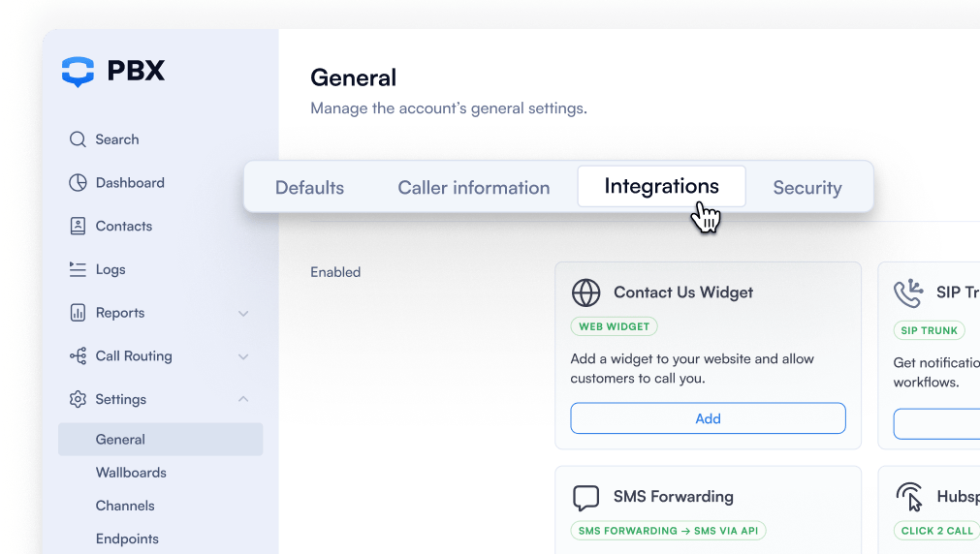Expand the Reports submenu chevron

tap(243, 313)
